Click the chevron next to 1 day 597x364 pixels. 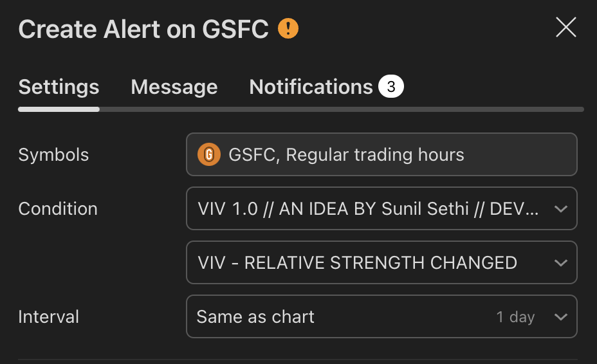click(x=560, y=317)
